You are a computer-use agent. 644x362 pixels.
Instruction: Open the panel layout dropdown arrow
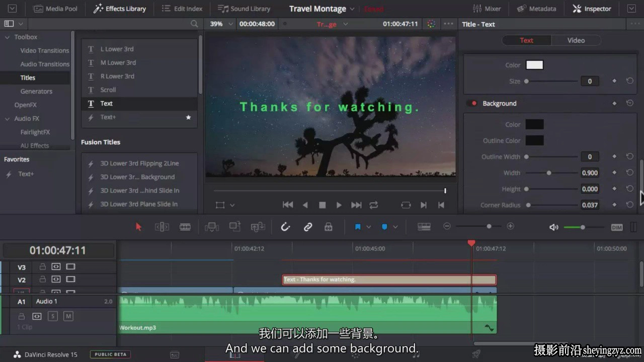(21, 24)
